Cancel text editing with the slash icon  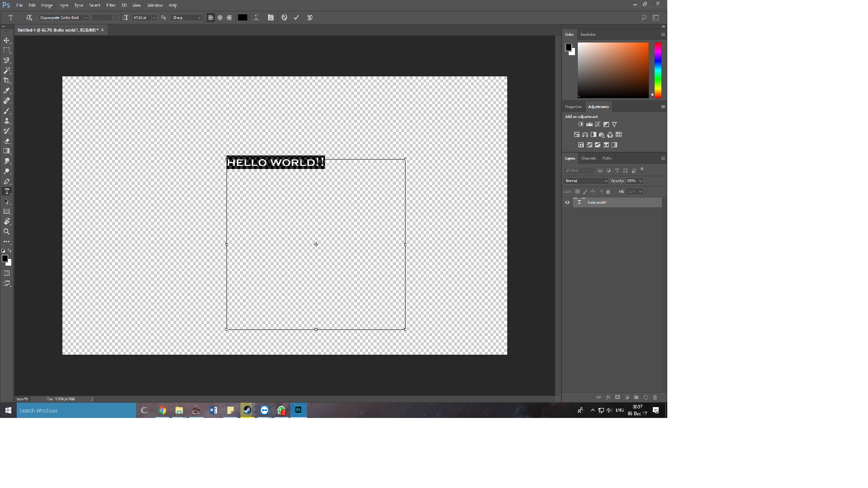click(284, 18)
